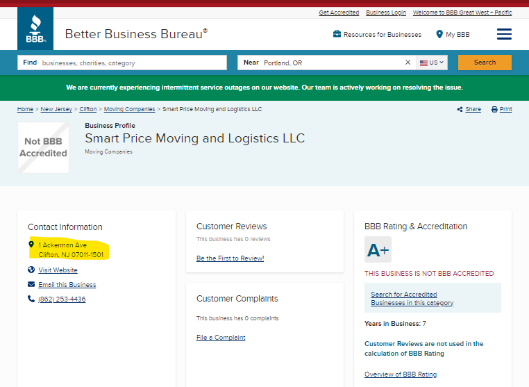The width and height of the screenshot is (529, 387).
Task: Open My BBB menu
Action: click(453, 34)
